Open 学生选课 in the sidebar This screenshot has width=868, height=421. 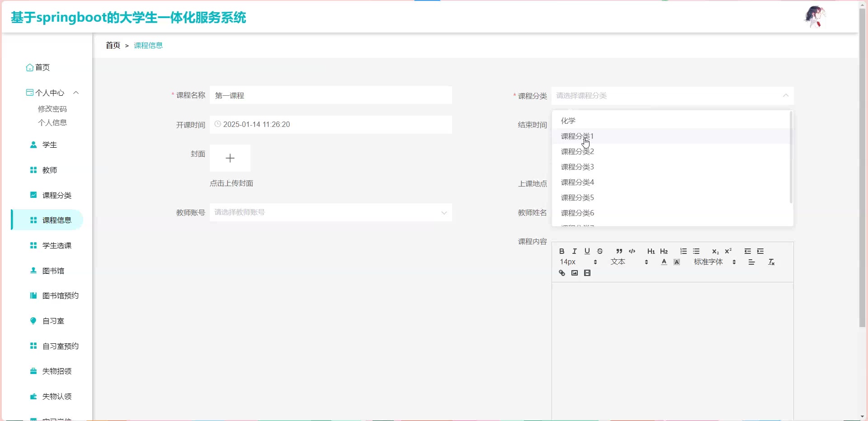coord(57,245)
